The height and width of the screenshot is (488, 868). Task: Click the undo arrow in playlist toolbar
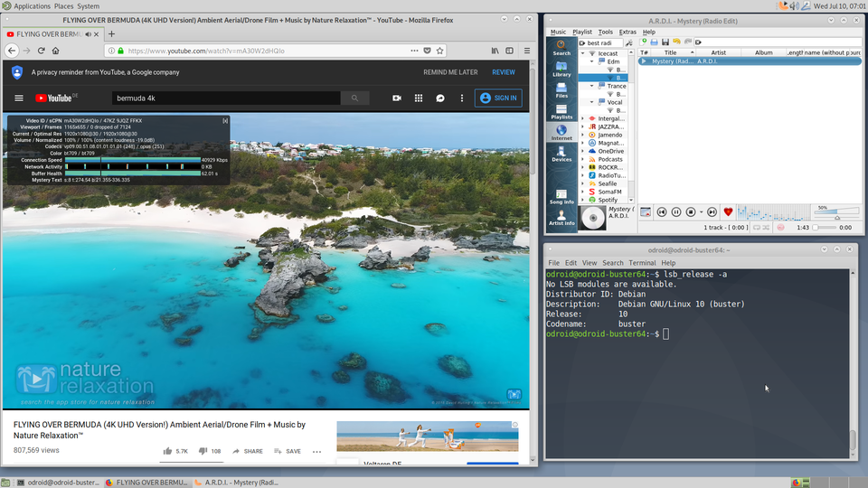coord(676,42)
